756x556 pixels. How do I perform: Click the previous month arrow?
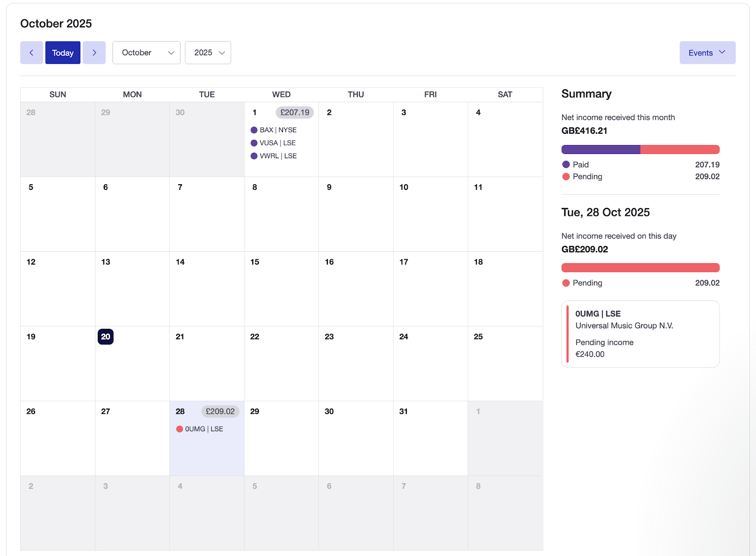(x=31, y=52)
